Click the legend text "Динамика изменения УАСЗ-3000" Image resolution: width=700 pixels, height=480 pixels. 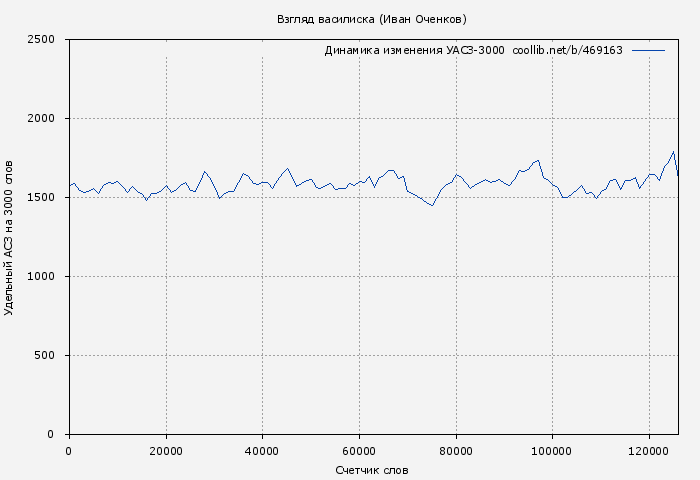pos(414,50)
